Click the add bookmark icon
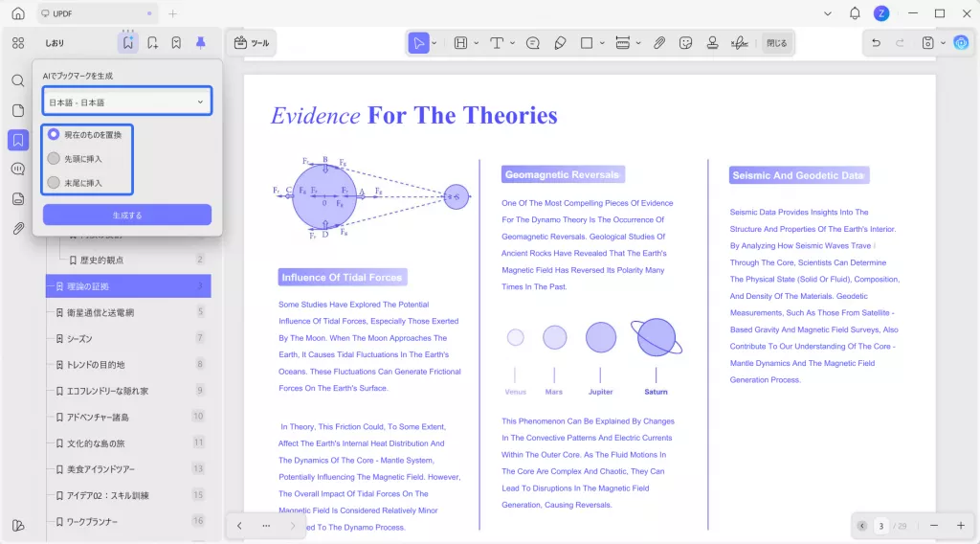Viewport: 980px width, 544px height. 152,42
